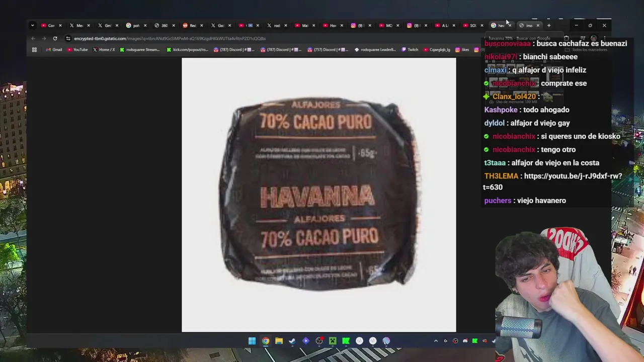
Task: Click t3taaa username in chat
Action: pos(495,163)
